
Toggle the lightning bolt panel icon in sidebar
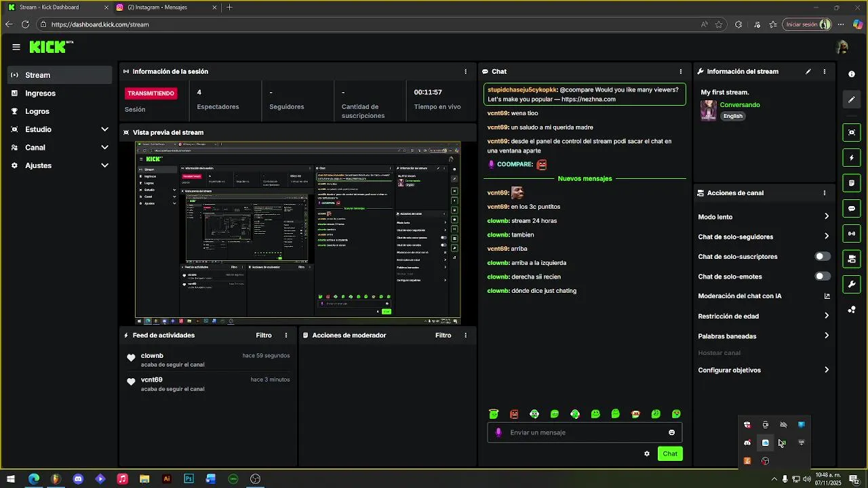[x=852, y=158]
